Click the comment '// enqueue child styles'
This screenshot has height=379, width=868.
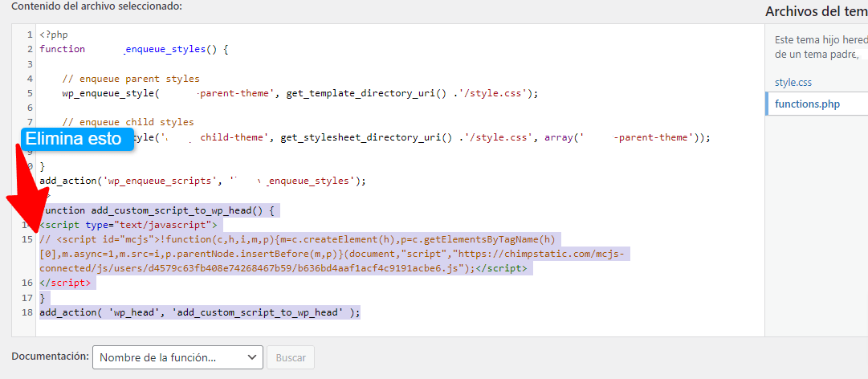[128, 122]
